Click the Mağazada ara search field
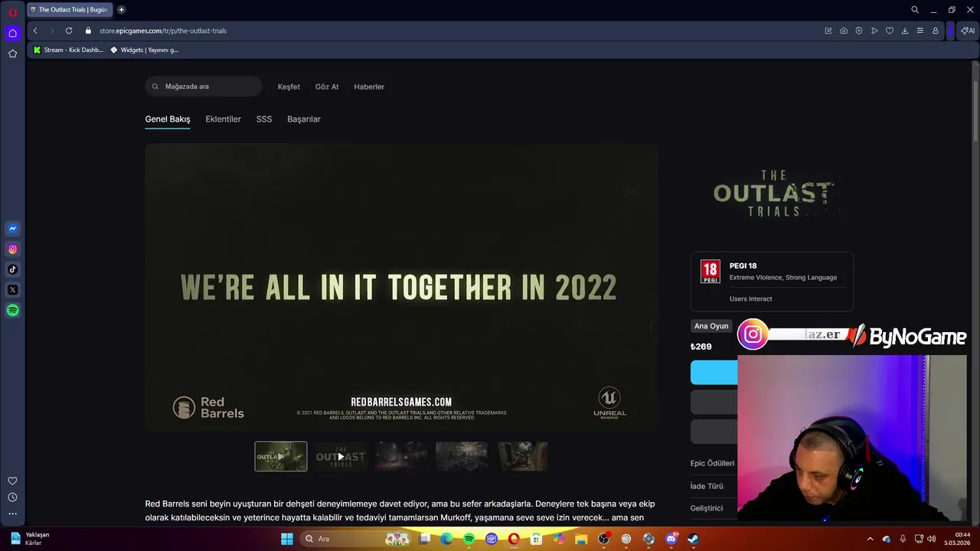This screenshot has height=551, width=980. point(204,86)
